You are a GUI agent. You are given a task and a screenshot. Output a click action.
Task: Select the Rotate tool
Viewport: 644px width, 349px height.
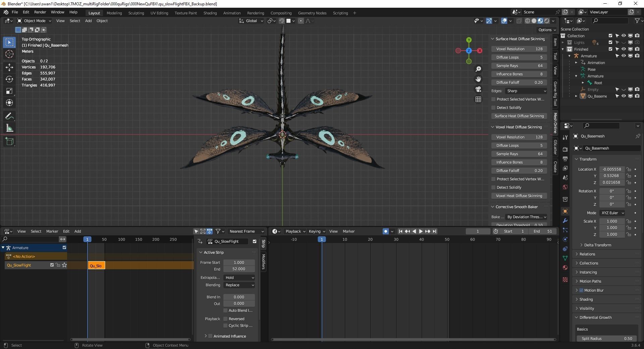tap(9, 79)
